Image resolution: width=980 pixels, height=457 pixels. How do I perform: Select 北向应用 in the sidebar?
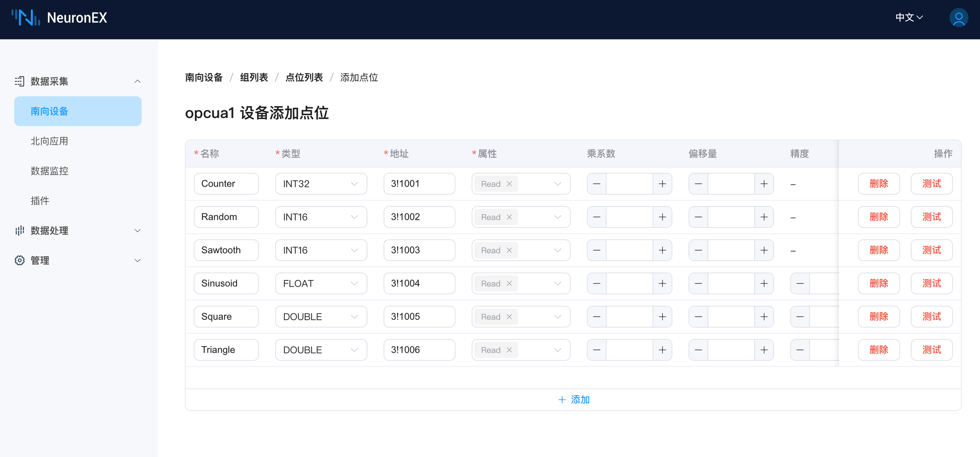49,141
